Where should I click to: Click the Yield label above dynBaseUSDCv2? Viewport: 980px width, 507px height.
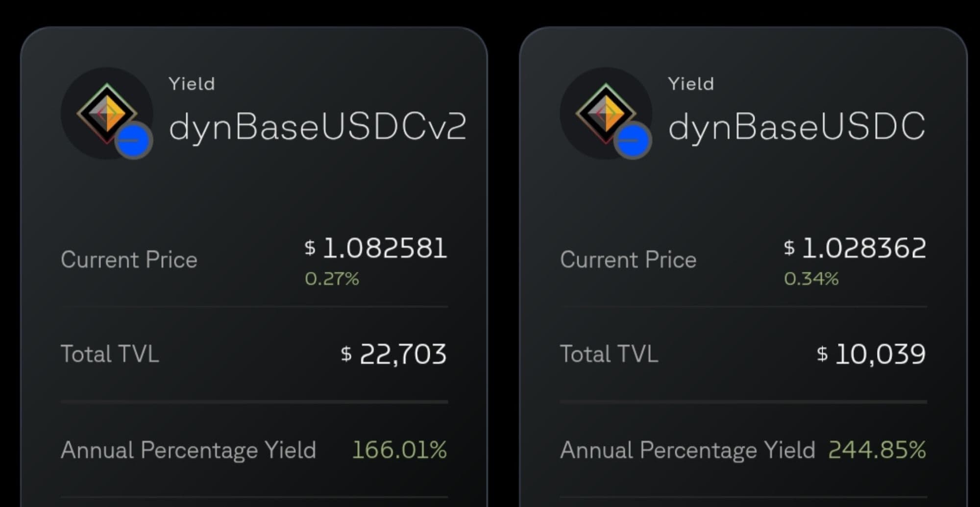pos(192,84)
